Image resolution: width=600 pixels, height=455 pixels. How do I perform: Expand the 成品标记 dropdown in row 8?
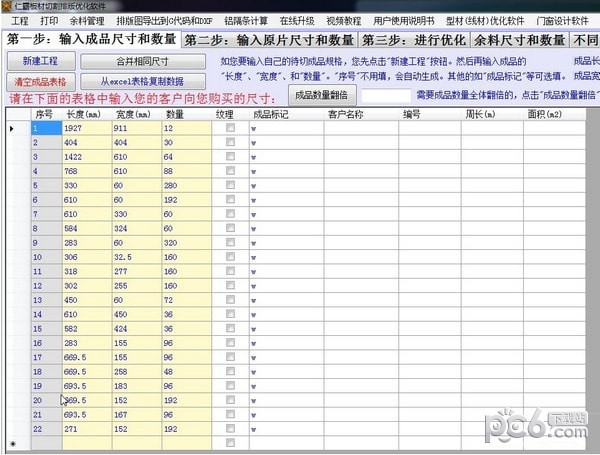(x=254, y=229)
